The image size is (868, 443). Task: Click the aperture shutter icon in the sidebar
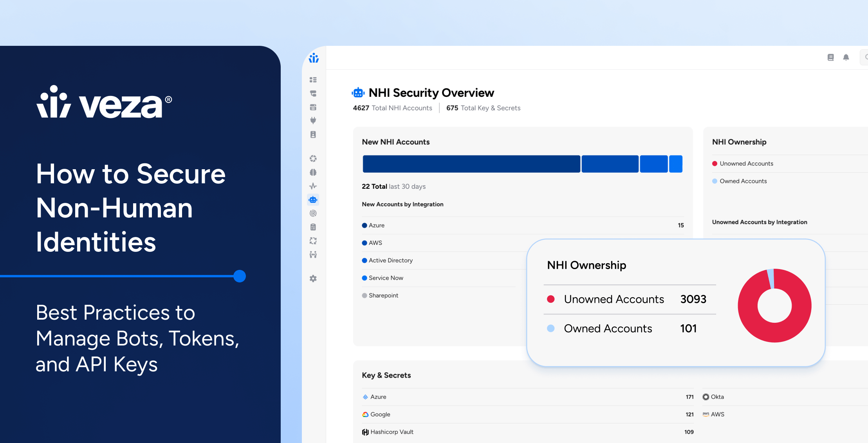click(x=313, y=159)
